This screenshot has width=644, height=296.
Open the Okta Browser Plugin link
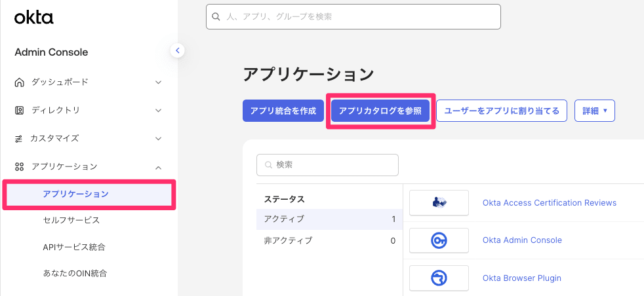pyautogui.click(x=521, y=278)
